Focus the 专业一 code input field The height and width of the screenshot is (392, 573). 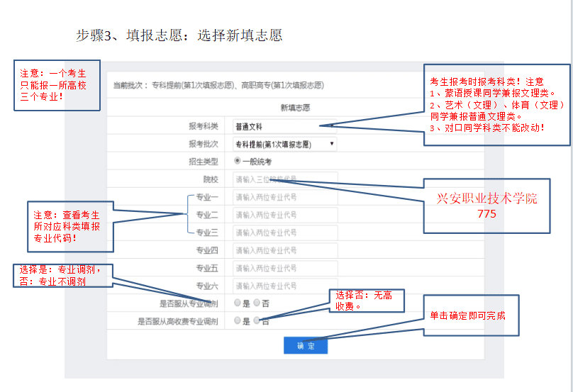click(x=285, y=197)
